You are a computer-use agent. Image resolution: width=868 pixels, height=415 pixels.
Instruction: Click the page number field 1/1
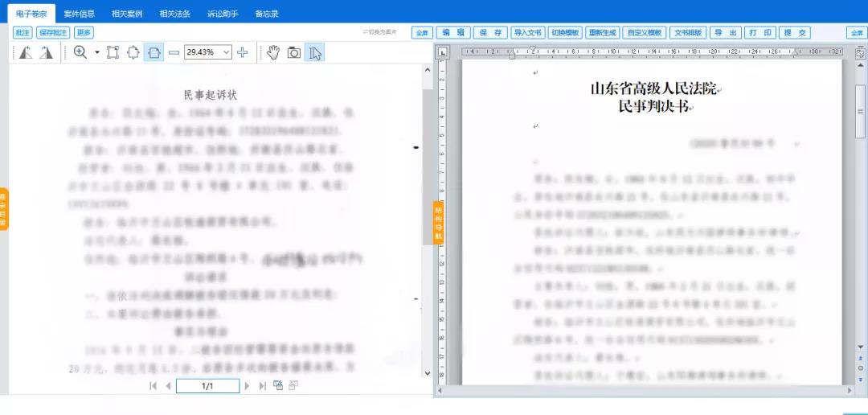pyautogui.click(x=207, y=386)
